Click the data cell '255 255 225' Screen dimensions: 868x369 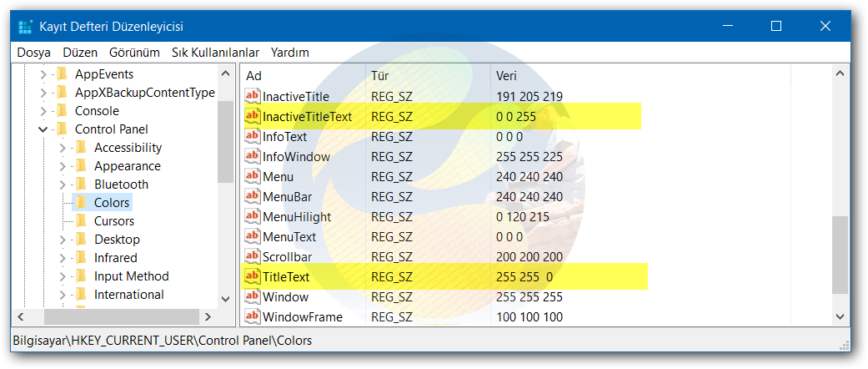tap(529, 157)
